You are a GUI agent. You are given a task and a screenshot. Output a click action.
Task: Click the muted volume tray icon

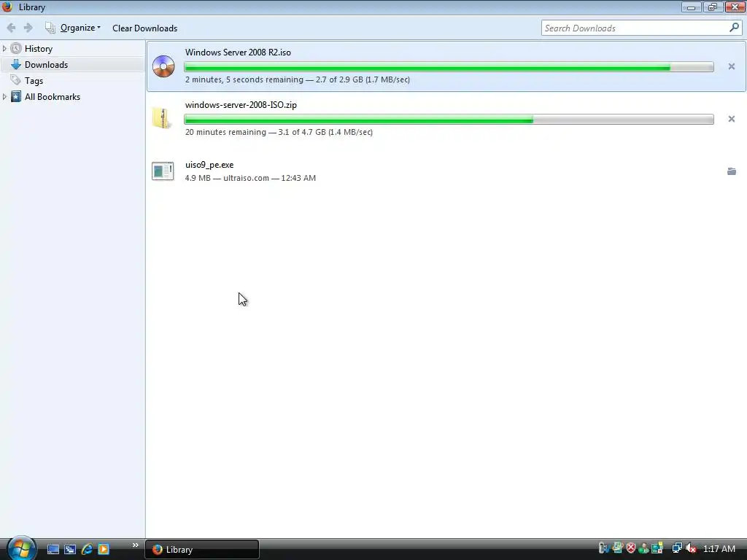click(x=691, y=548)
